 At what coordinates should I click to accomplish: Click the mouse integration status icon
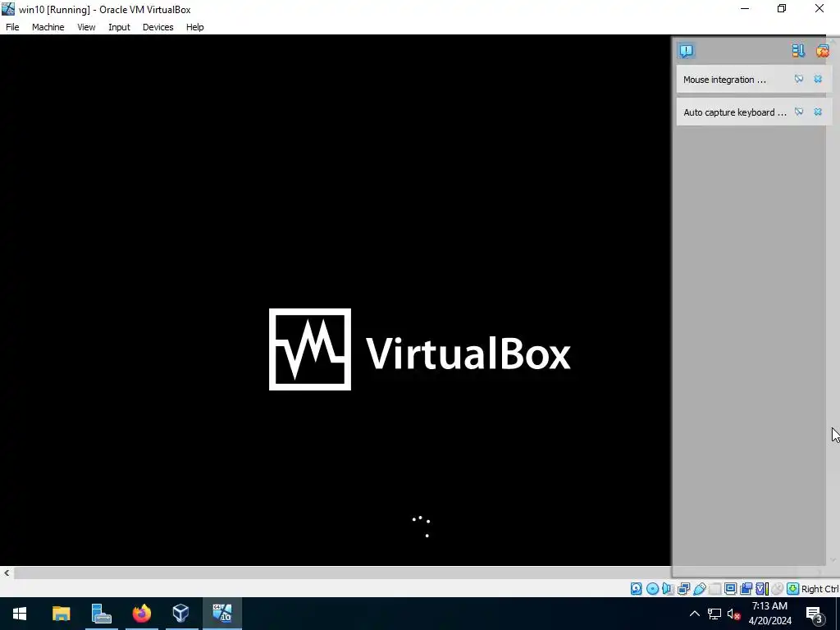tap(777, 589)
